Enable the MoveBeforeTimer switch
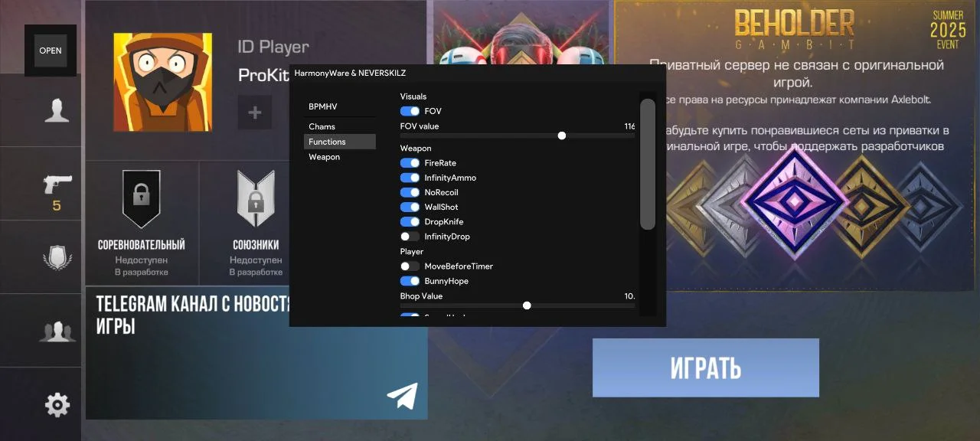980x441 pixels. click(x=410, y=266)
